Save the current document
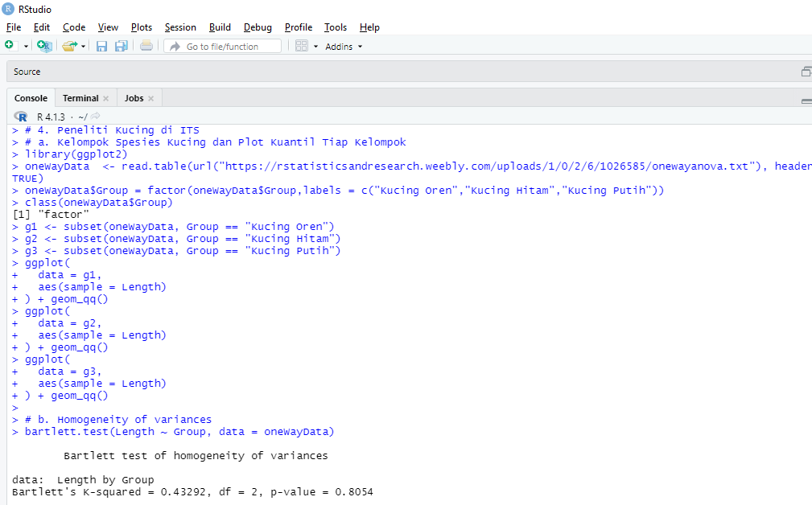Screen dimensions: 812x505 [x=101, y=46]
